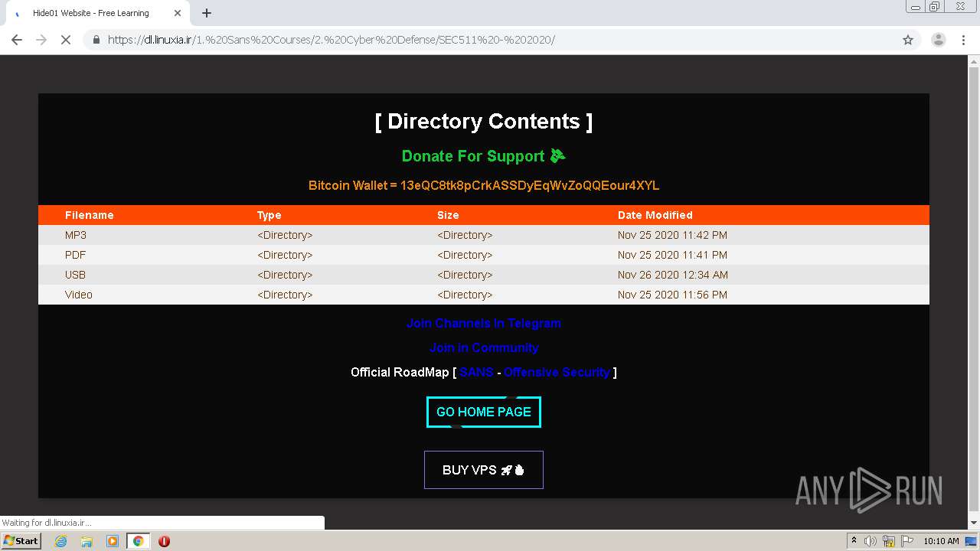This screenshot has width=980, height=551.
Task: Open the Offensive Security roadmap link
Action: click(x=557, y=372)
